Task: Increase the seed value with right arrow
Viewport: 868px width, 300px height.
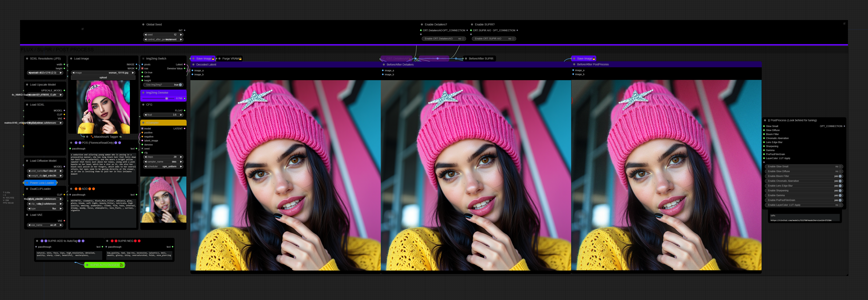Action: point(181,35)
